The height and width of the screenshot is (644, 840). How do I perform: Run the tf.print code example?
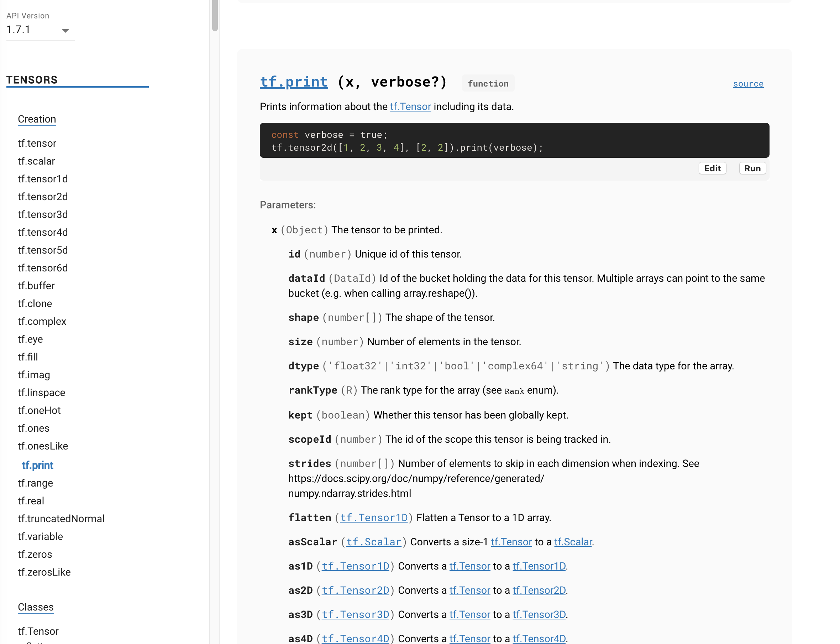click(752, 168)
